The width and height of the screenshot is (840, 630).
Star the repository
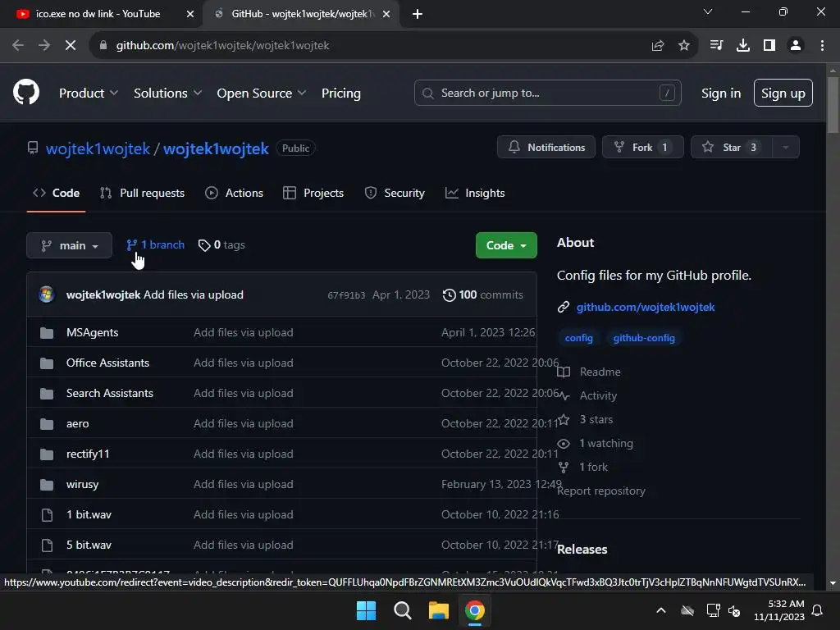(x=731, y=147)
